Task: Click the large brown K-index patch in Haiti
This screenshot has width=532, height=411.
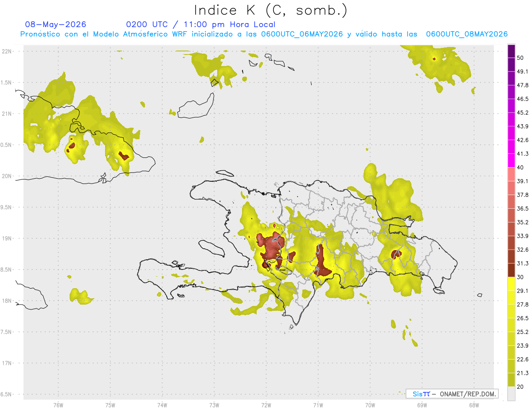Action: (270, 248)
